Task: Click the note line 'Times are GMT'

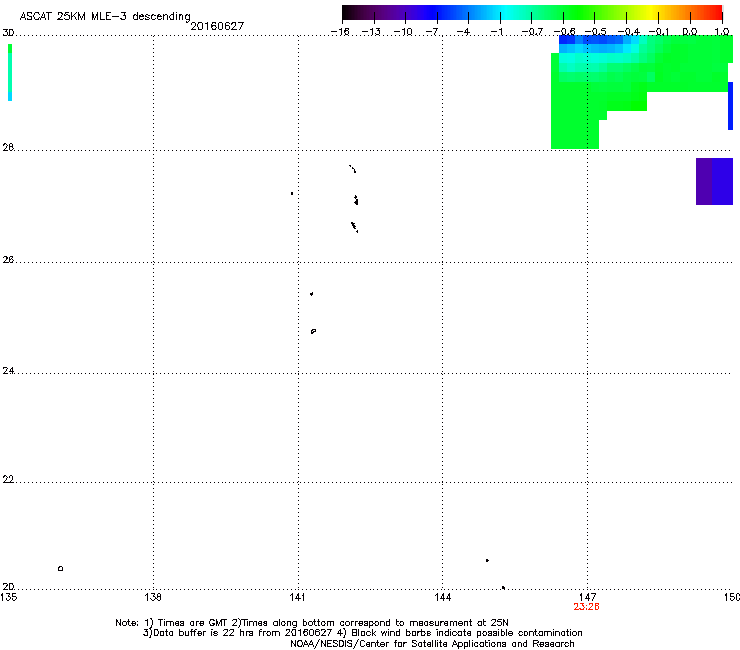Action: [193, 623]
